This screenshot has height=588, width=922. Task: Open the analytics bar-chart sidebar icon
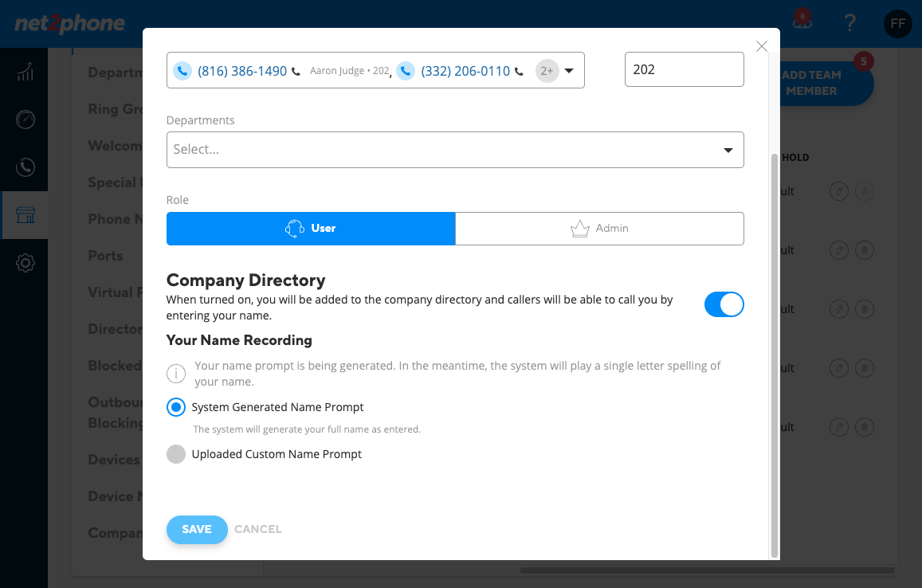25,72
